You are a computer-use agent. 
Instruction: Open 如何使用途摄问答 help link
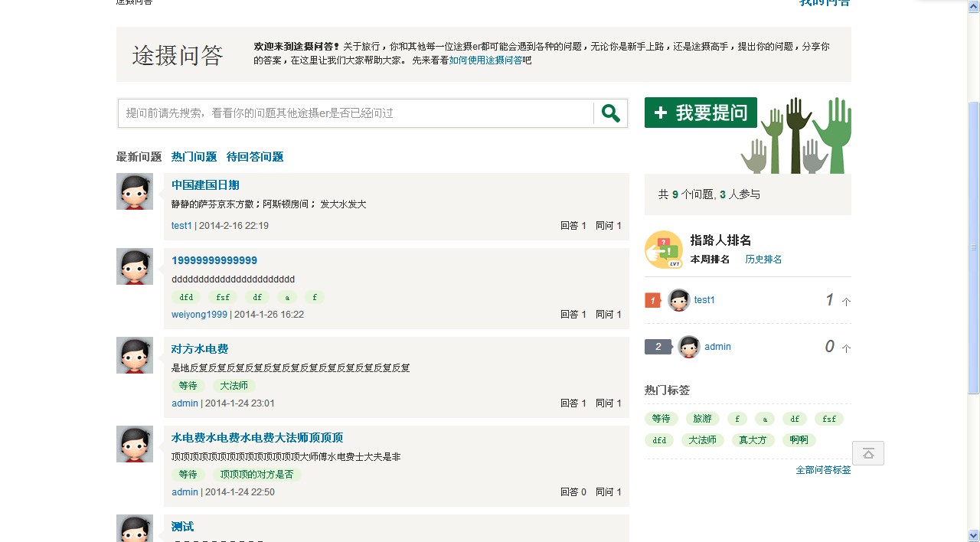click(x=485, y=60)
